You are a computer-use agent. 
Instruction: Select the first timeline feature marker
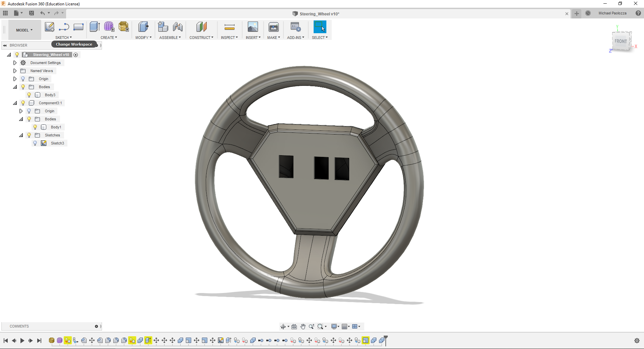pyautogui.click(x=52, y=340)
